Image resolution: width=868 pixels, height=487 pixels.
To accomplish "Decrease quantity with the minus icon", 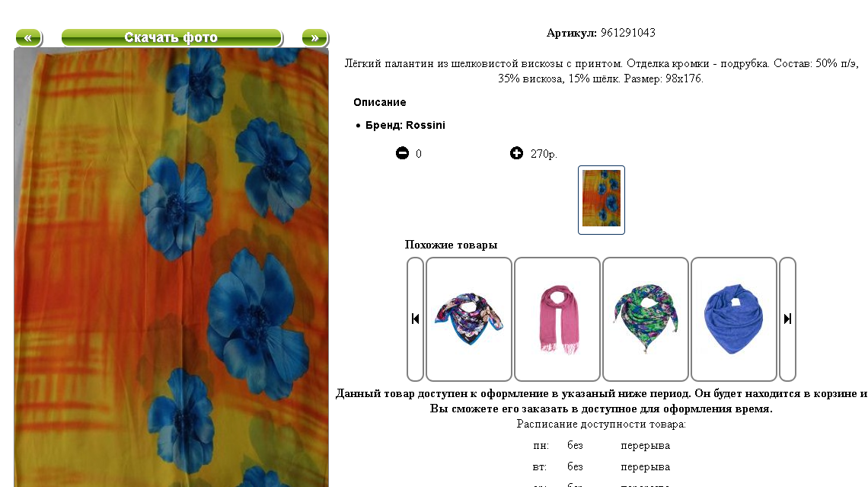I will [403, 153].
